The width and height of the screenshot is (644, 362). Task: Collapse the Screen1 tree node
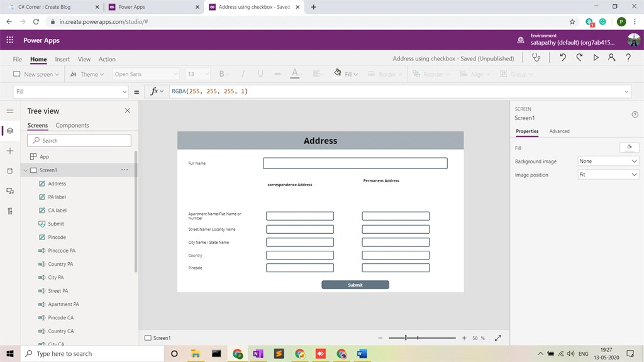(x=25, y=170)
